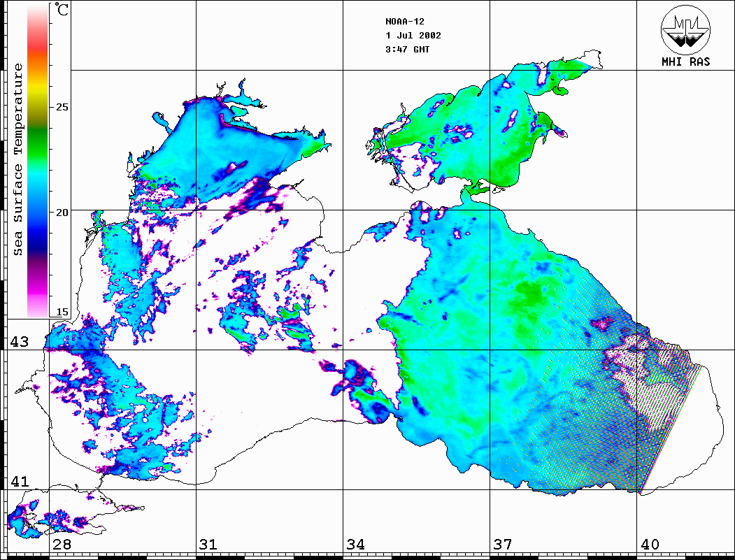Click the MHI RAS logo emblem
The height and width of the screenshot is (560, 735).
[685, 29]
